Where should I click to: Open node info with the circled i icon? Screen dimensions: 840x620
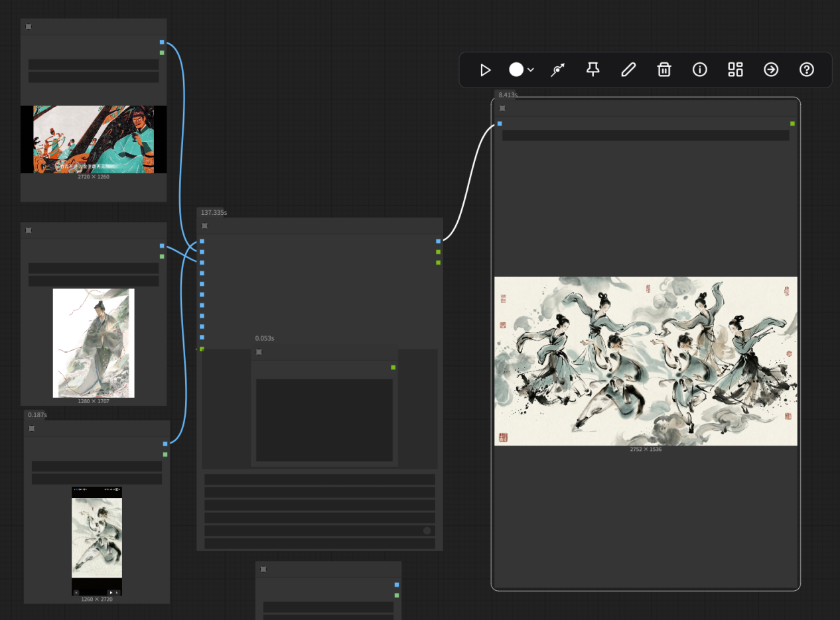(x=699, y=70)
